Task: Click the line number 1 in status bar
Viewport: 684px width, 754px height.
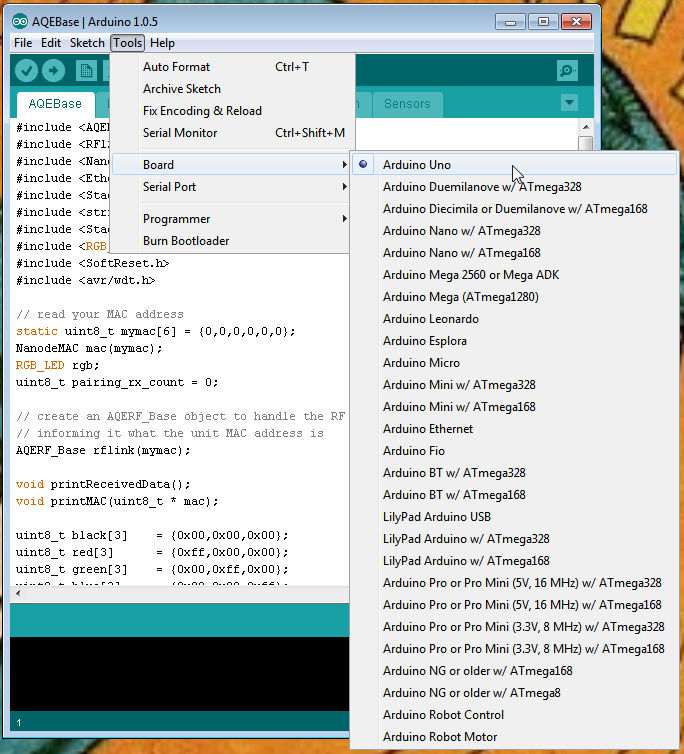Action: pos(19,723)
